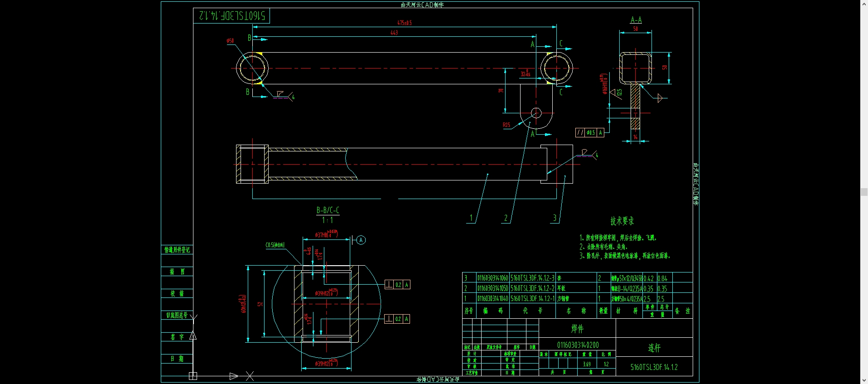
Task: Click the total weight value "0.84"
Action: (x=662, y=278)
